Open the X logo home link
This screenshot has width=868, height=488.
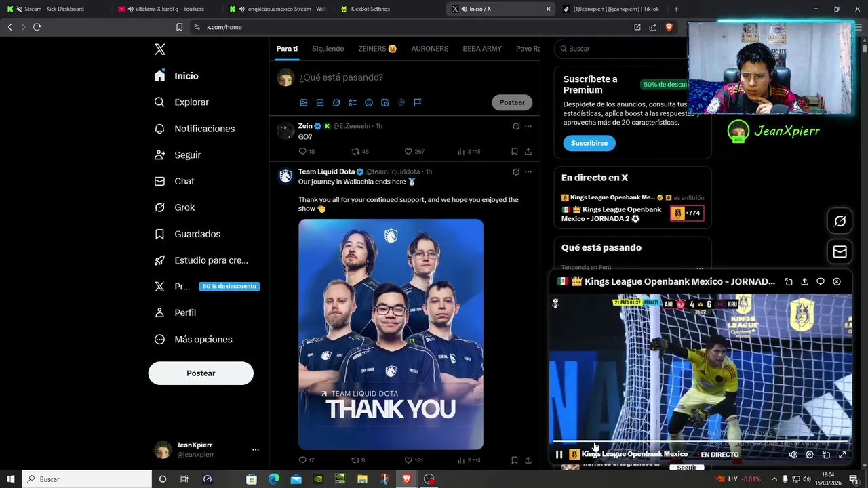[160, 49]
